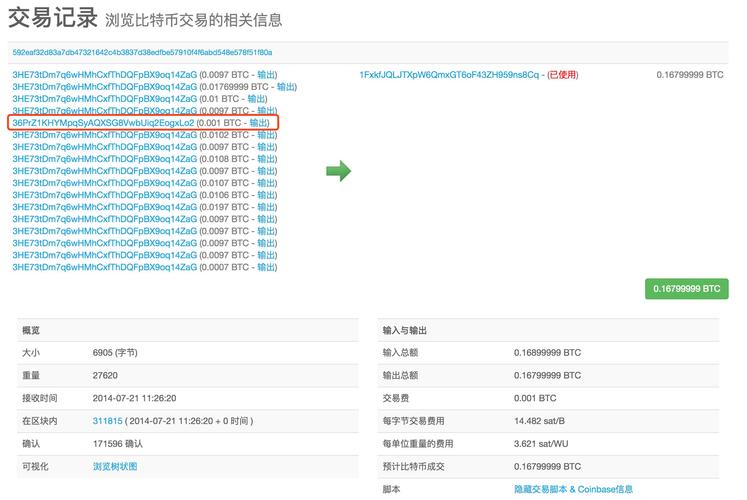The width and height of the screenshot is (747, 500).
Task: Select the 交易记录 page title
Action: pos(53,18)
